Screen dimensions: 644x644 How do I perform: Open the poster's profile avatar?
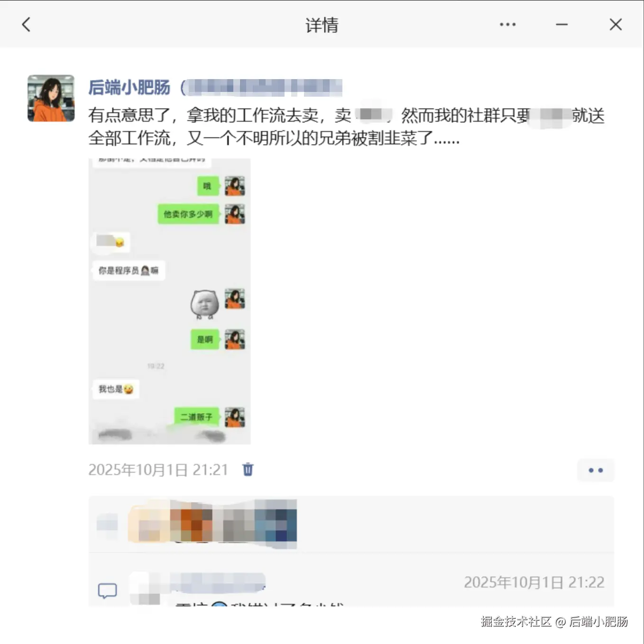point(51,99)
